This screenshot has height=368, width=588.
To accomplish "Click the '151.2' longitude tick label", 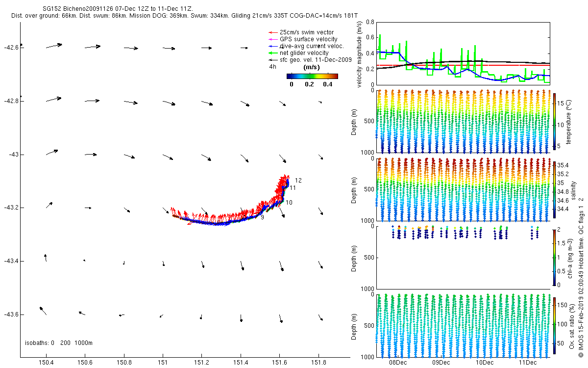I will tap(202, 363).
